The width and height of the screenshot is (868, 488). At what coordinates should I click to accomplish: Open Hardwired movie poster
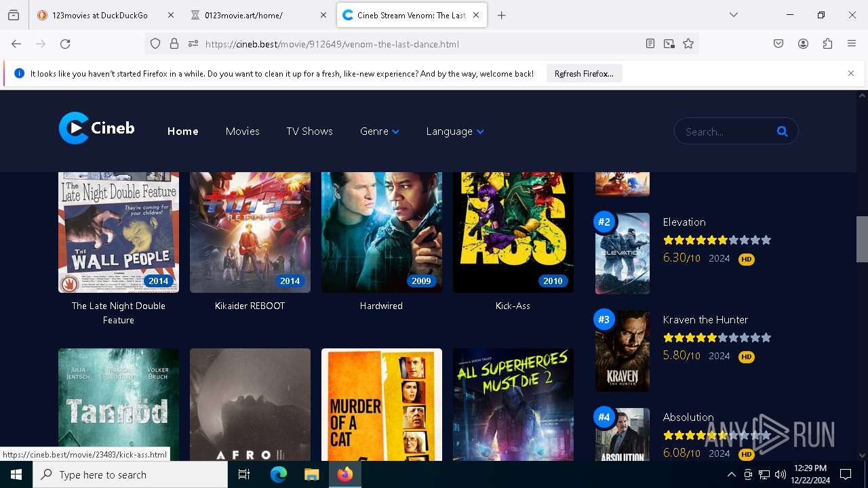pos(382,232)
